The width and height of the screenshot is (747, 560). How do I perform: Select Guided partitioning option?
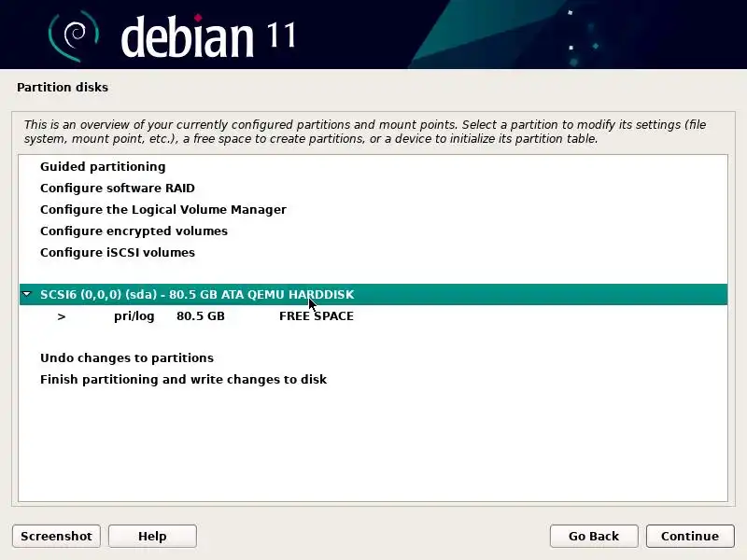coord(103,167)
